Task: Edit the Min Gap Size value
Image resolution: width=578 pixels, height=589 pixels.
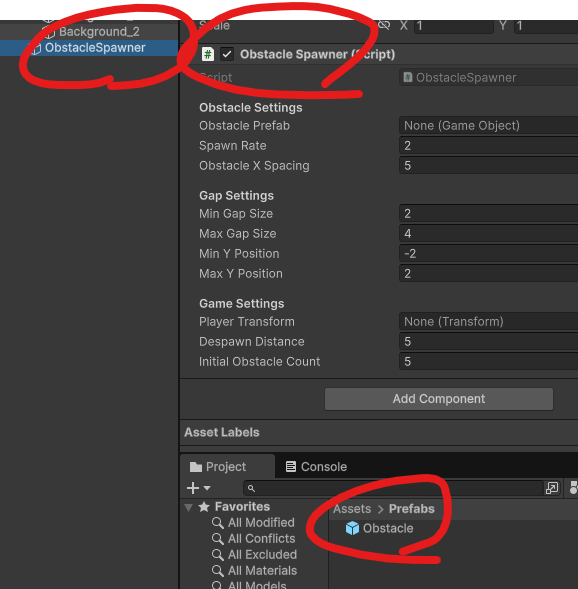Action: (488, 213)
